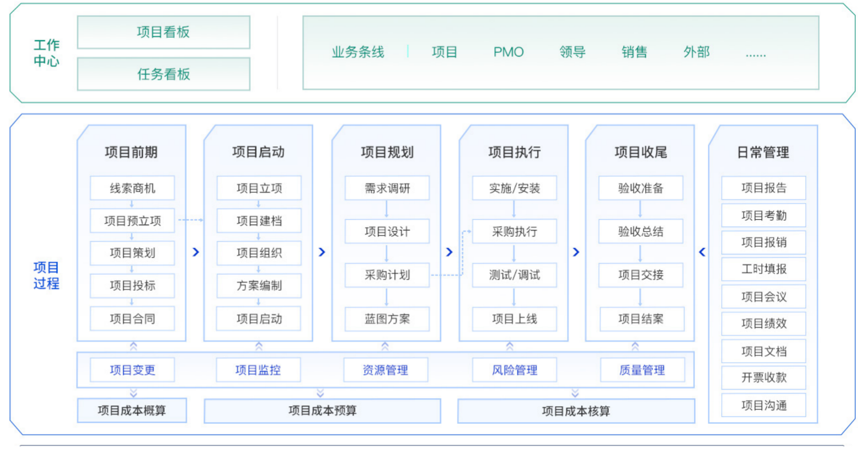Viewport: 868px width, 461px height.
Task: Select the 项目设计 step
Action: pos(387,231)
